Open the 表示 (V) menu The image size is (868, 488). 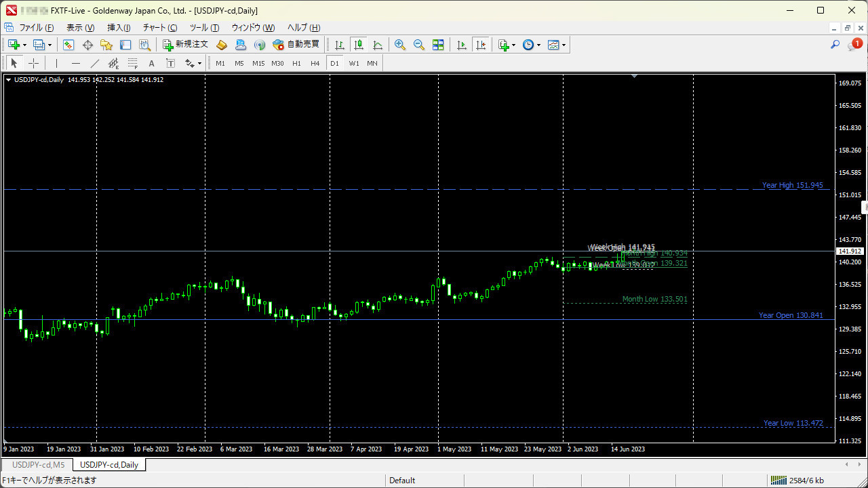(x=80, y=28)
